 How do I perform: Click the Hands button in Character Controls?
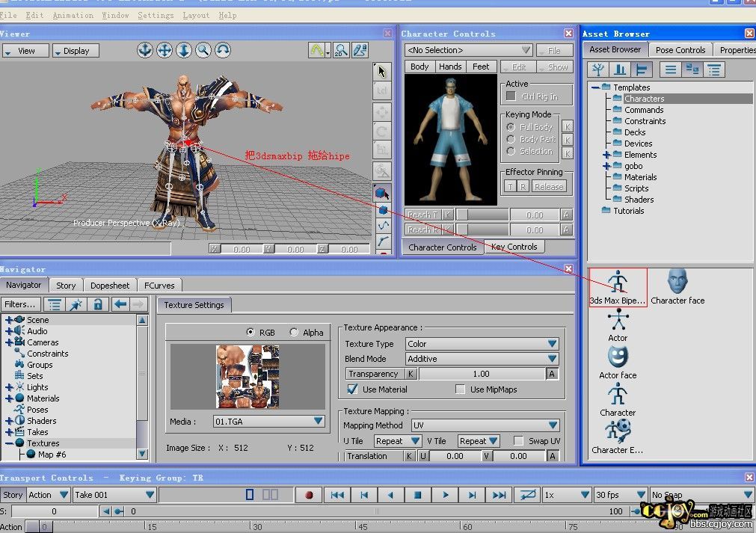(x=450, y=67)
